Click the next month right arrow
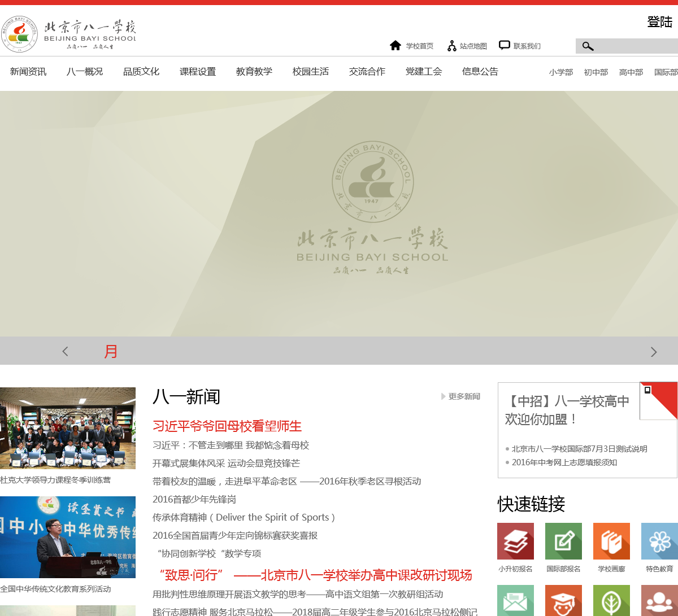678x616 pixels. pyautogui.click(x=654, y=352)
